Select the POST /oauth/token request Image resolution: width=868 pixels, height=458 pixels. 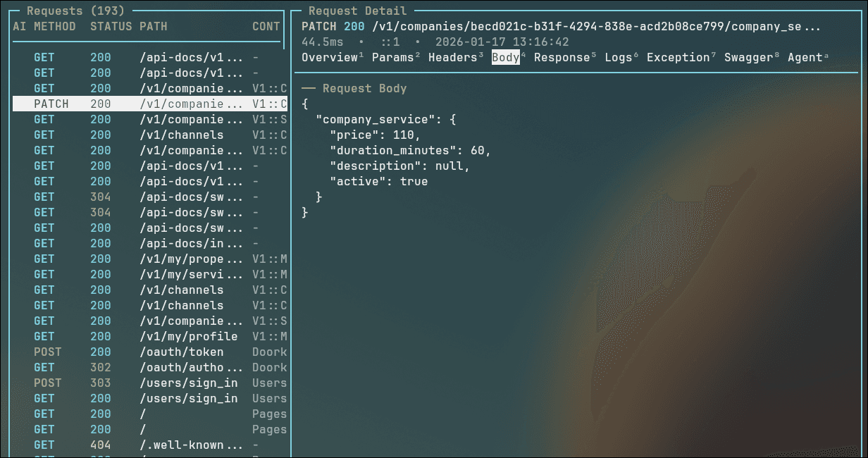coord(141,352)
